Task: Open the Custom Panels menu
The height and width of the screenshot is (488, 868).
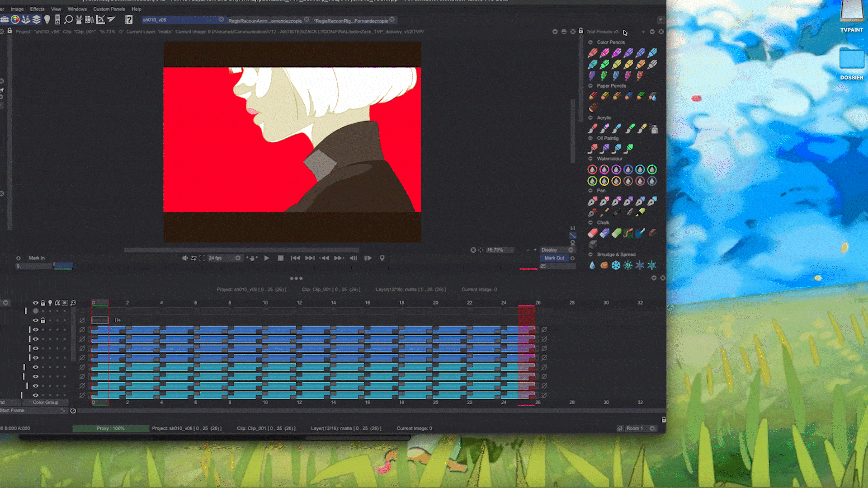Action: pos(109,9)
